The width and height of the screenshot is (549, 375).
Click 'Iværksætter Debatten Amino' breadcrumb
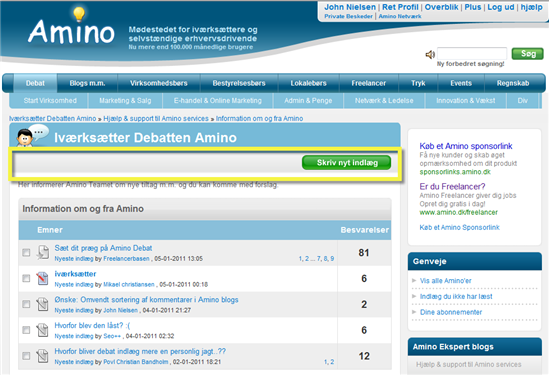(53, 118)
